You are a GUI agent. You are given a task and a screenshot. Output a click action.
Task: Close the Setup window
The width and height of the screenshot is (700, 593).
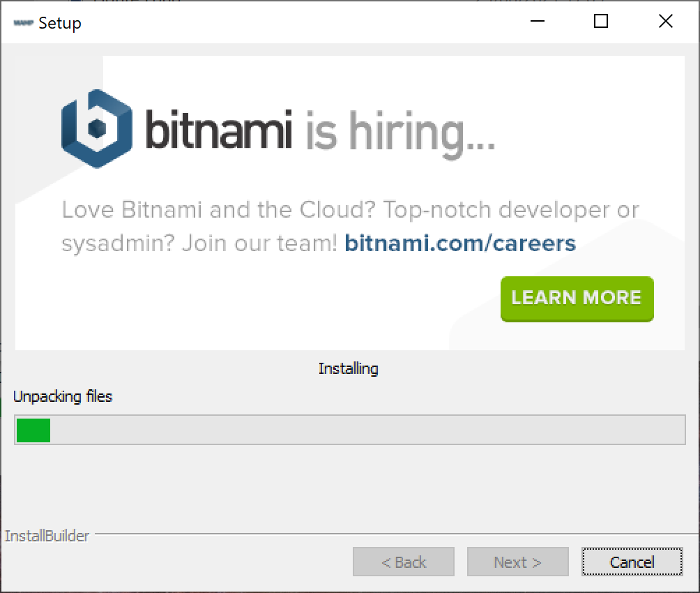point(665,21)
